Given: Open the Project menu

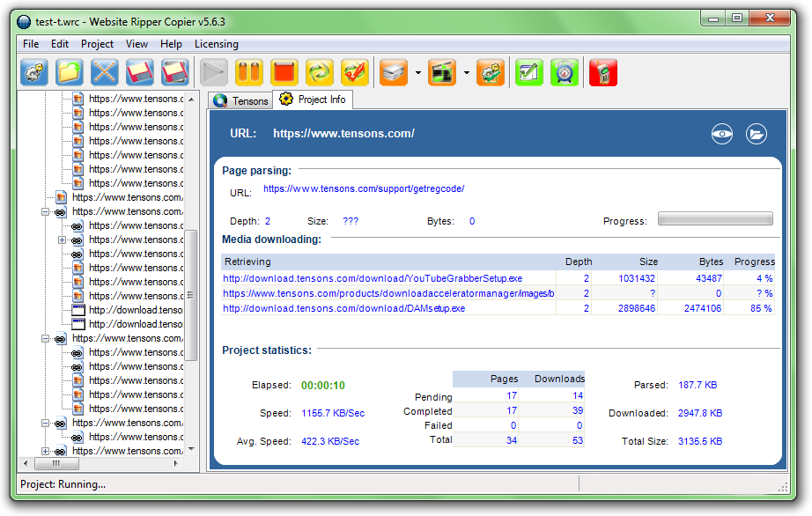Looking at the screenshot, I should coord(97,44).
